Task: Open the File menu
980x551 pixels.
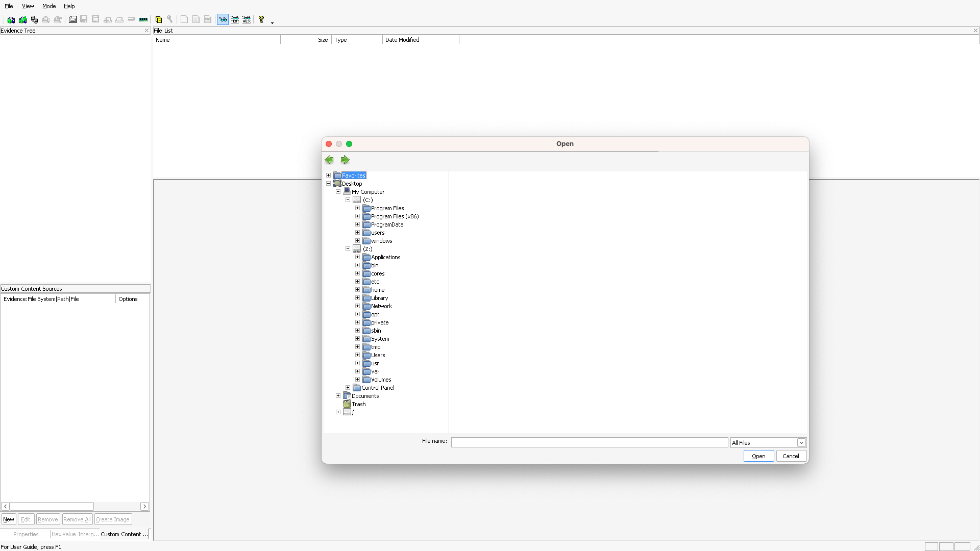Action: pyautogui.click(x=9, y=6)
